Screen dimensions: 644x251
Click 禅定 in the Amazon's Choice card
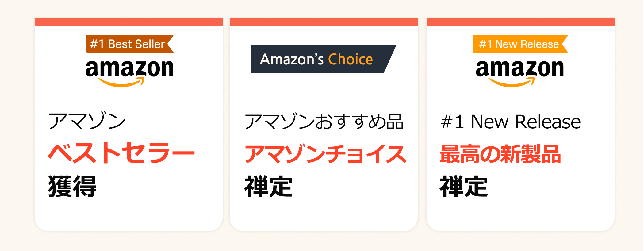click(x=268, y=186)
